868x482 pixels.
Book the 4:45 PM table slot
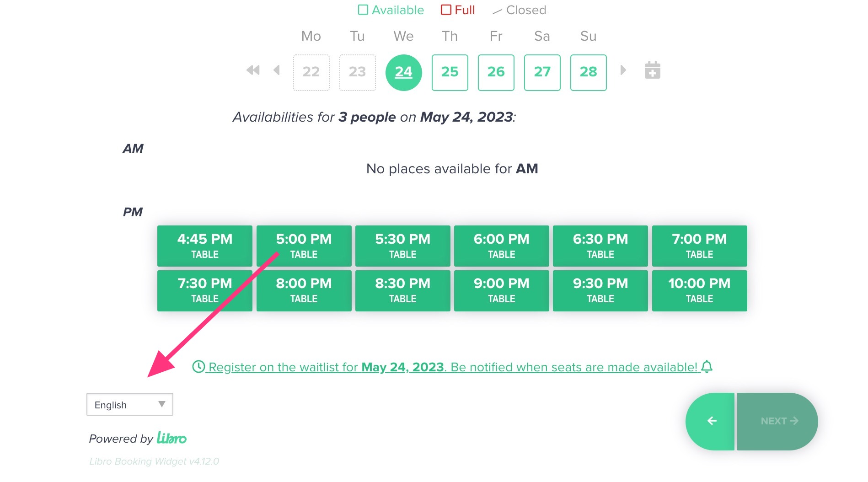coord(205,246)
